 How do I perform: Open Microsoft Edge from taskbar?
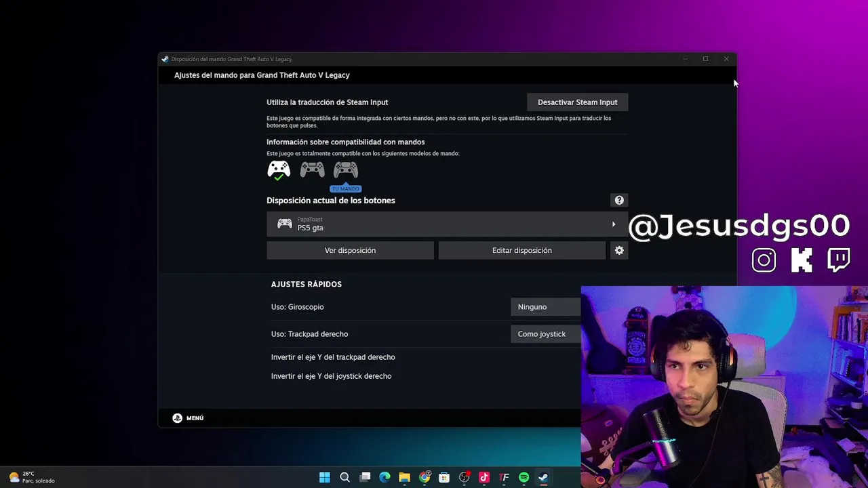(x=384, y=477)
